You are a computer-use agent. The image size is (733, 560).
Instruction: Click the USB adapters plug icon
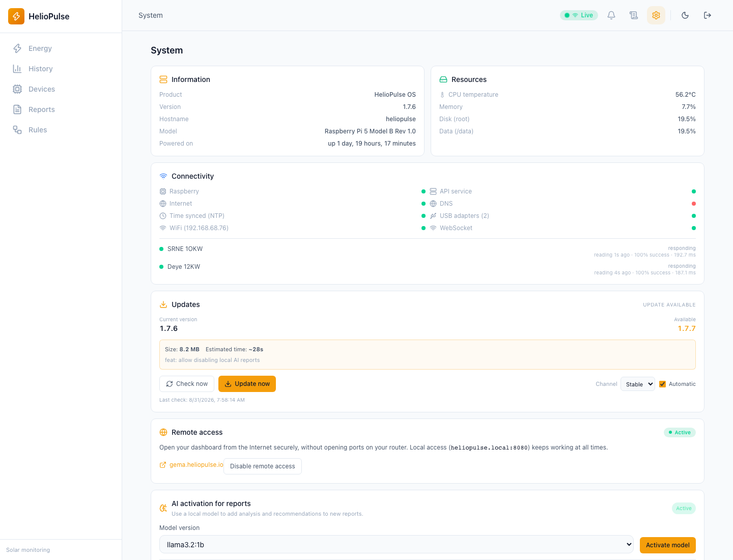coord(433,216)
